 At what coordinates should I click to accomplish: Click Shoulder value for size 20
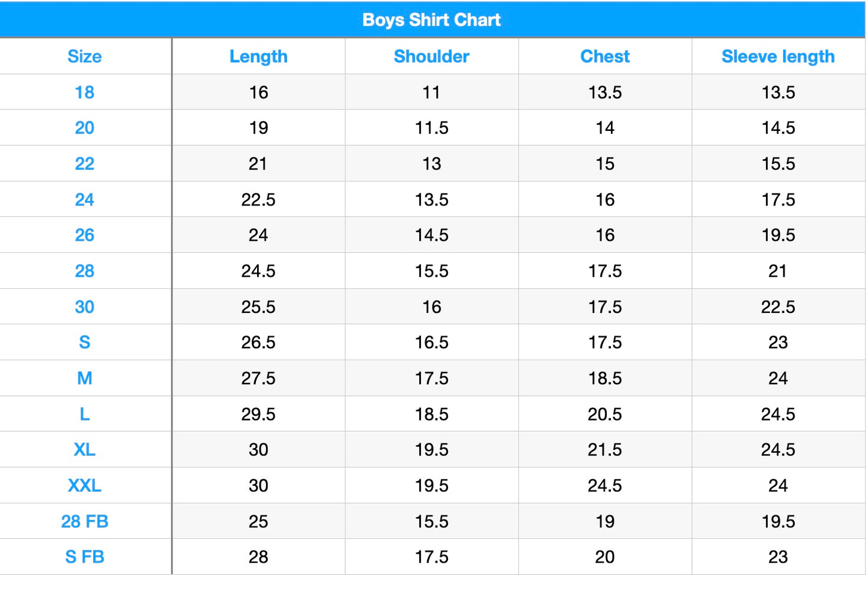(x=431, y=128)
